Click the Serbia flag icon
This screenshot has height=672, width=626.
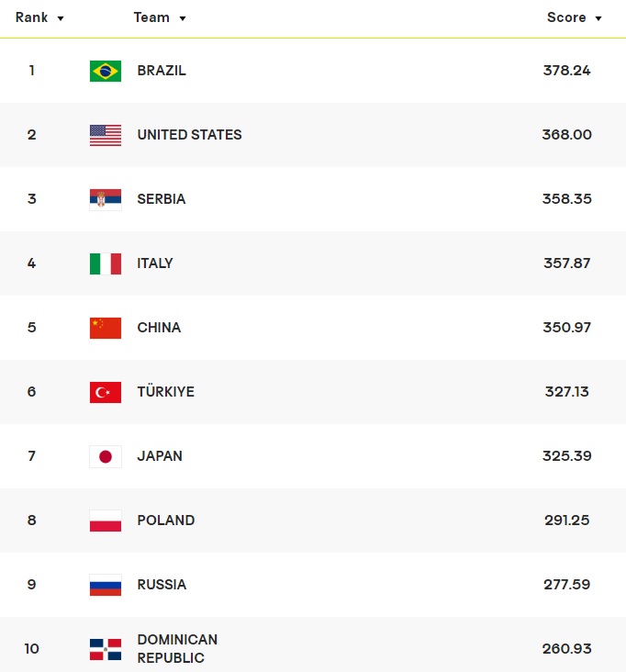click(x=106, y=199)
